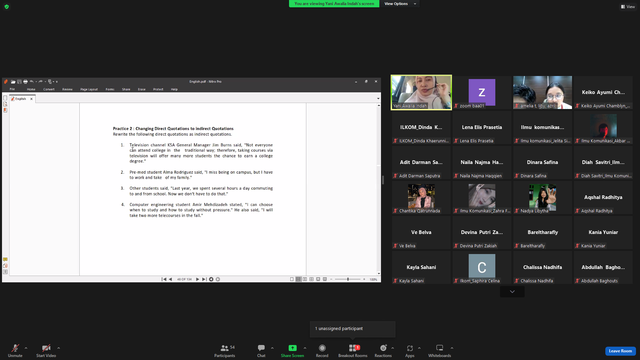Screen dimensions: 640x360
Task: Click the page number field
Action: [184, 279]
